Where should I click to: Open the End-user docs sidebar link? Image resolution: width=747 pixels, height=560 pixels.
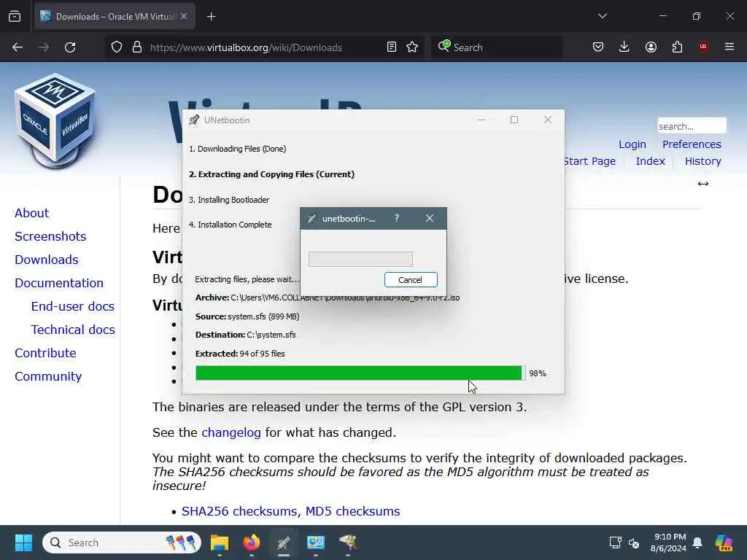coord(73,306)
